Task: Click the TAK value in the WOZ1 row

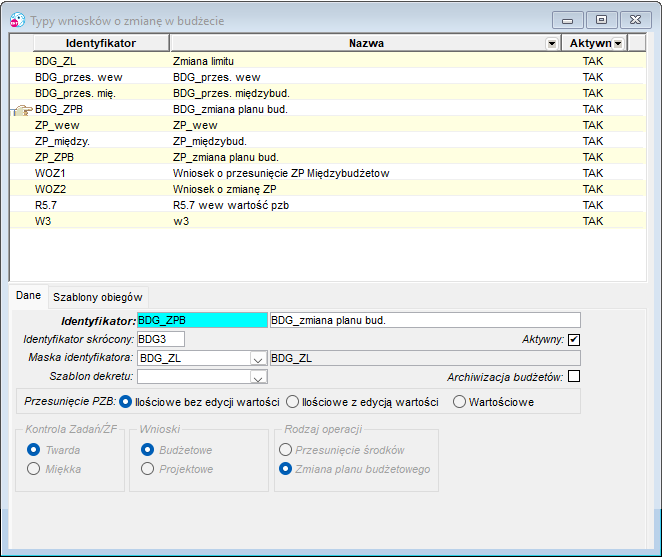Action: click(593, 173)
